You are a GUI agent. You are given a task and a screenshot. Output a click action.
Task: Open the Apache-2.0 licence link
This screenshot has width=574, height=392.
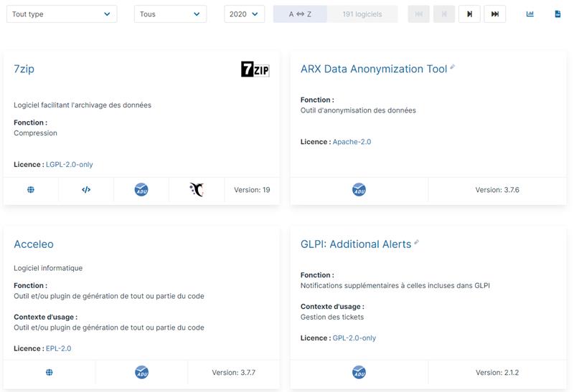(x=352, y=141)
